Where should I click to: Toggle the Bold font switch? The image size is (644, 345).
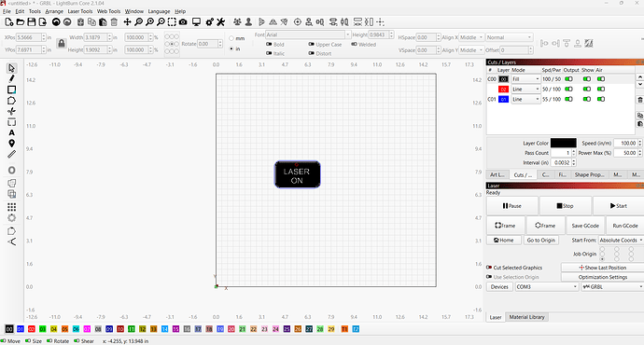click(x=269, y=44)
